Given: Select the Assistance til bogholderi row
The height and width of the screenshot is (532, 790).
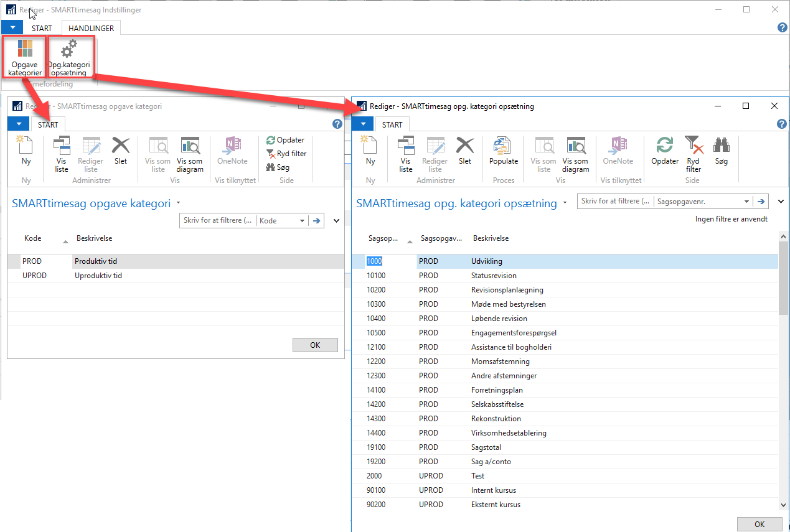Looking at the screenshot, I should [565, 347].
